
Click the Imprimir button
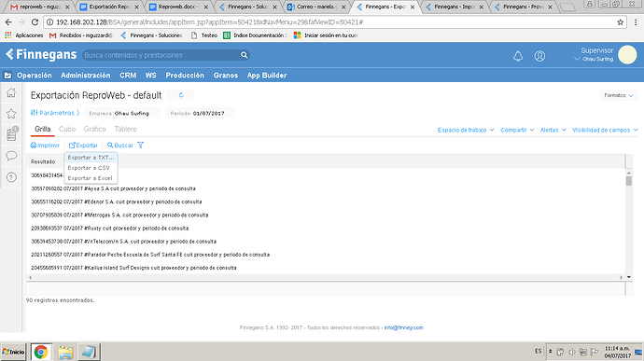45,146
